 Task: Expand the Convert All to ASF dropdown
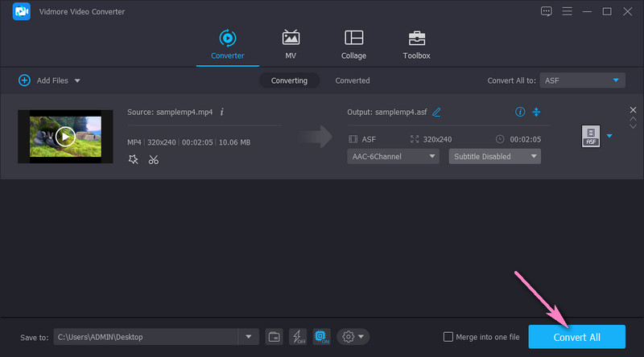coord(583,80)
